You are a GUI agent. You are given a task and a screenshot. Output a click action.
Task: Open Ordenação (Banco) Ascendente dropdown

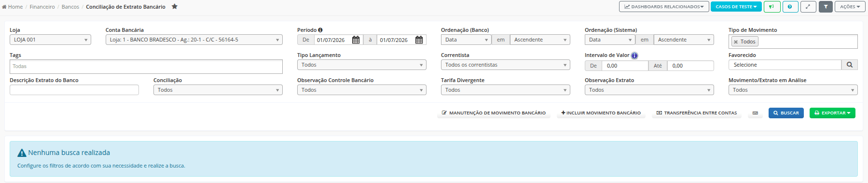point(540,40)
